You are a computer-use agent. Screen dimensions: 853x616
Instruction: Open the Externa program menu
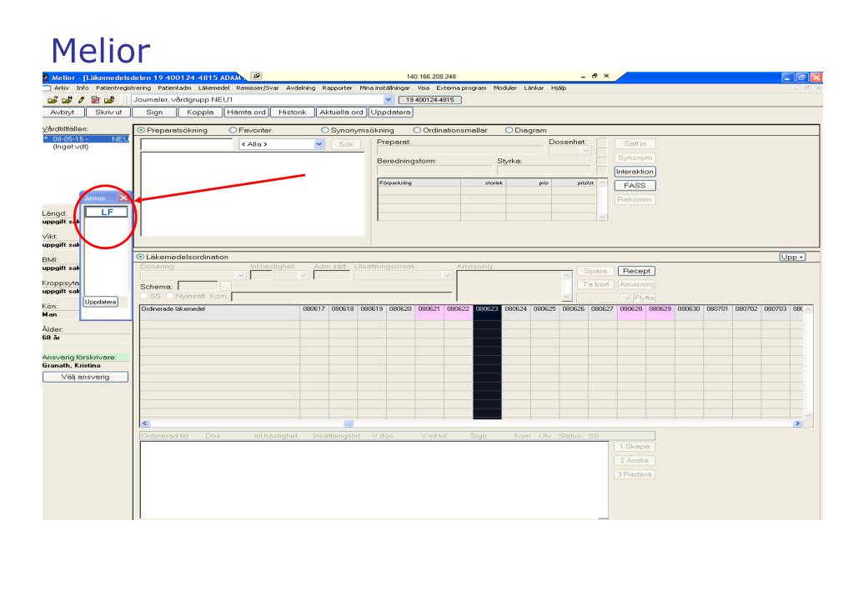point(461,88)
